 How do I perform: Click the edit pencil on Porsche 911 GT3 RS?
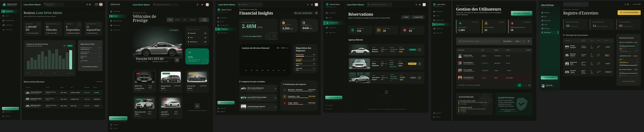pyautogui.click(x=177, y=60)
